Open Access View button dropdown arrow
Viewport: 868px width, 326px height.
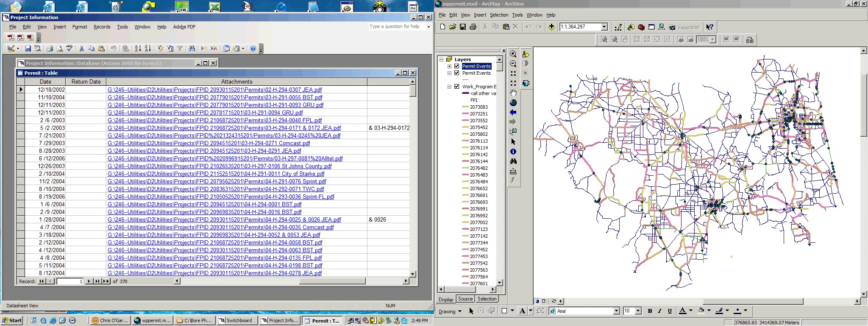(18, 48)
